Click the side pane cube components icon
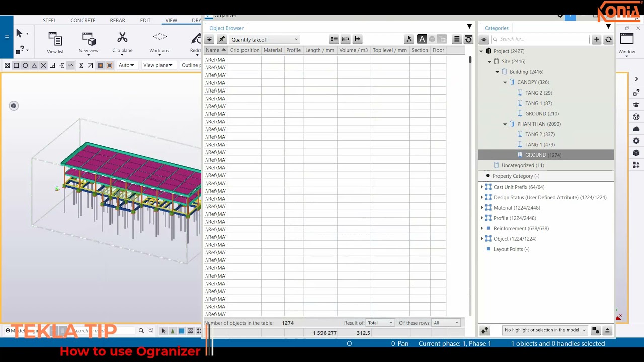The width and height of the screenshot is (644, 362). (636, 153)
